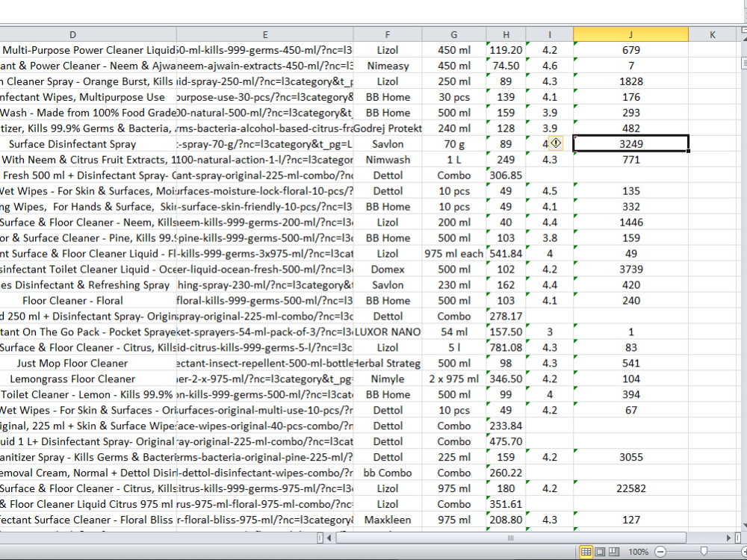This screenshot has width=747, height=560.
Task: Click brand cell Herbal Strateg
Action: pos(387,364)
